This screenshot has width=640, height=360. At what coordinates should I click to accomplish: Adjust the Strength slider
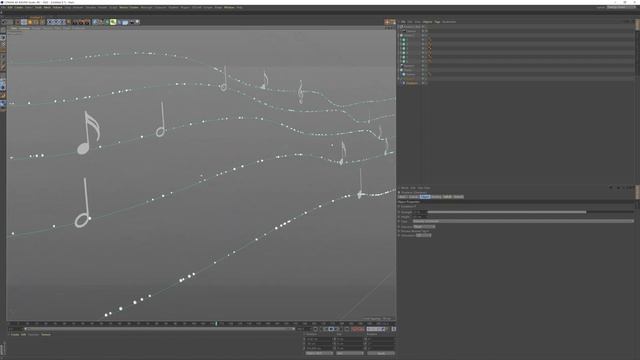531,212
